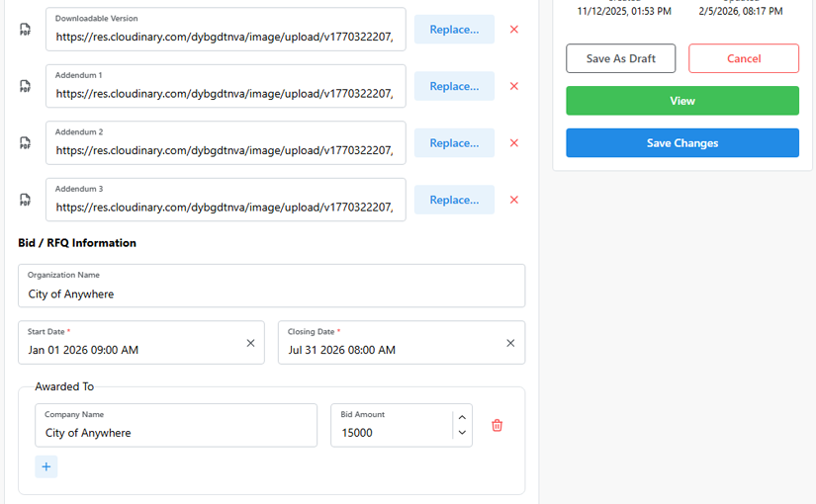Replace the Downloadable Version file

tap(454, 30)
